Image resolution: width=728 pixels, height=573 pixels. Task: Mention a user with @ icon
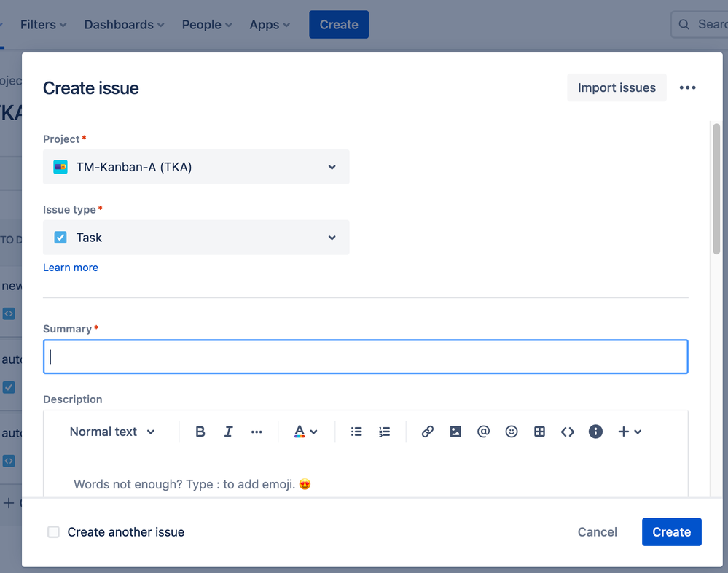[483, 432]
